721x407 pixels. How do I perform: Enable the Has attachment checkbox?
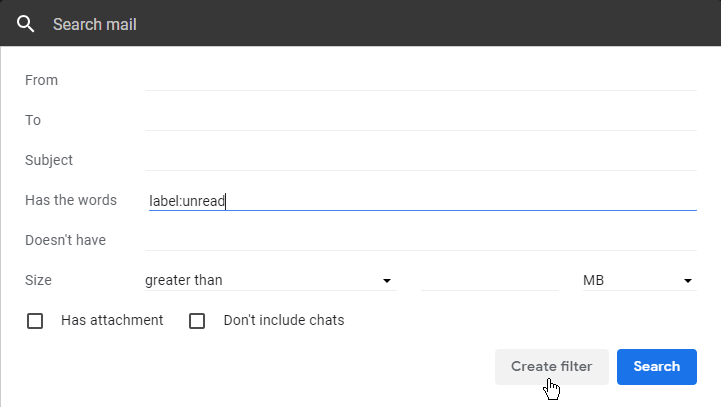tap(36, 321)
